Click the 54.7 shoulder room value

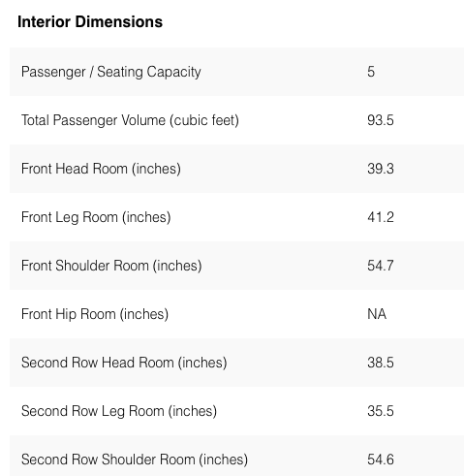pos(381,266)
